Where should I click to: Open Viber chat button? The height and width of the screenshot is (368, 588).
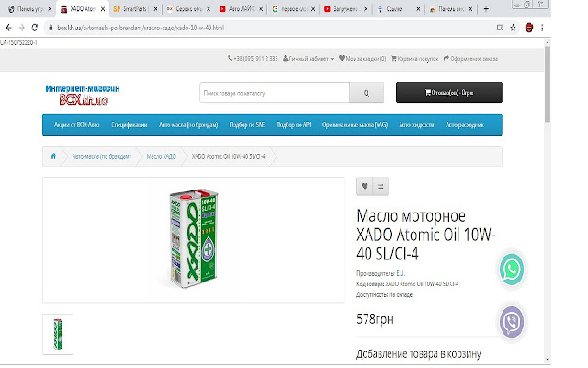click(x=512, y=322)
